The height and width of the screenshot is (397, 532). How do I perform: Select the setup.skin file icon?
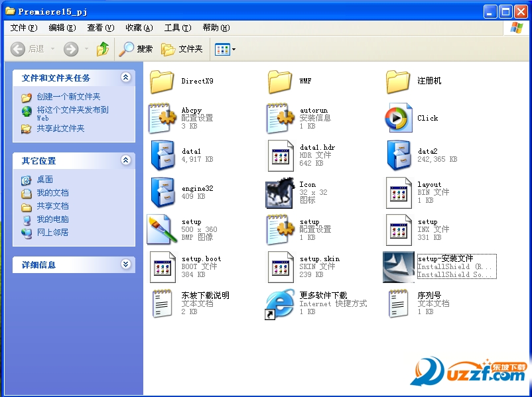[x=281, y=267]
